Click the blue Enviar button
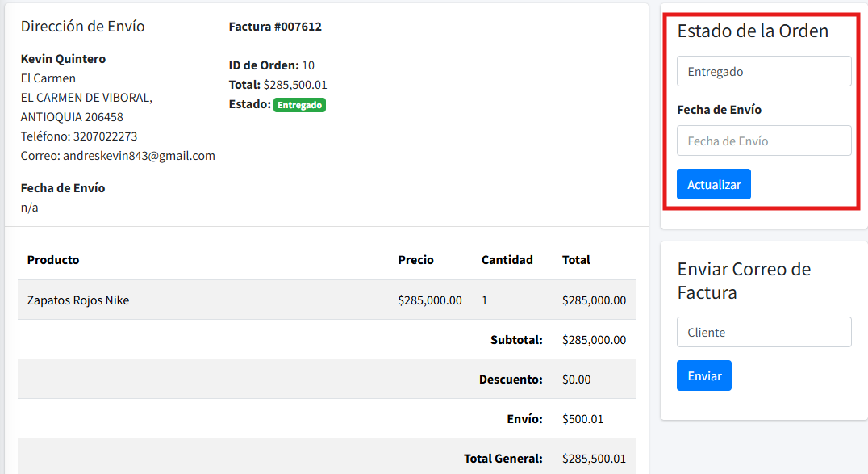This screenshot has height=474, width=868. tap(703, 375)
